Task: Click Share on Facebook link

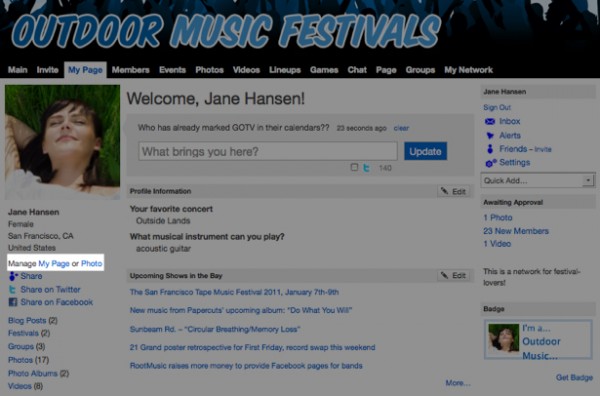Action: tap(57, 302)
